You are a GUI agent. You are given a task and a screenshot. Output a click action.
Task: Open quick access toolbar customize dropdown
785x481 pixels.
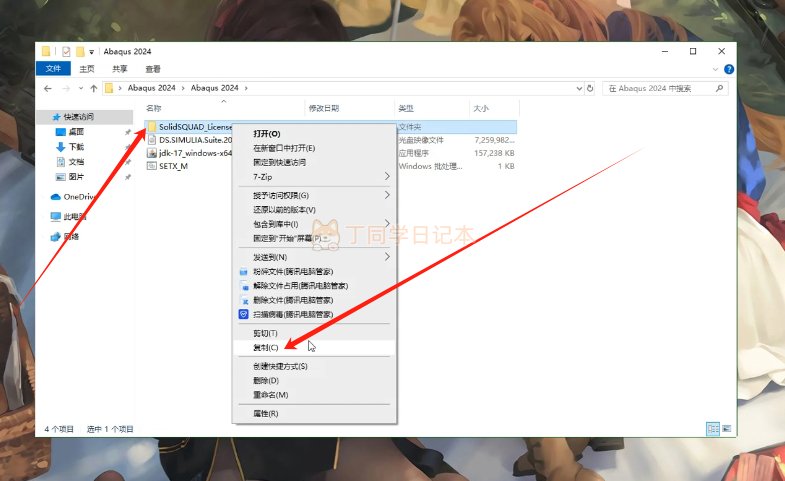92,52
